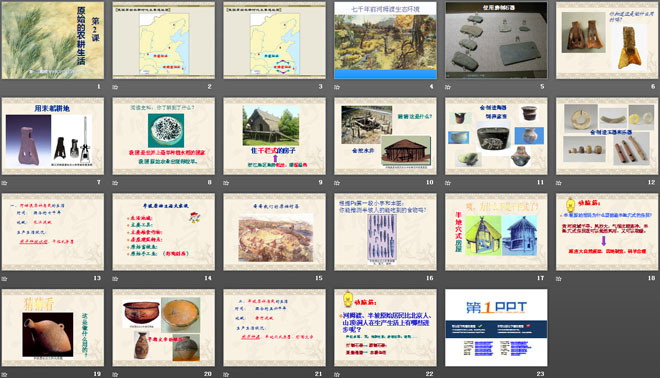Click the animation star icon under slide 12
Screen dimensions: 660x378
[559, 183]
